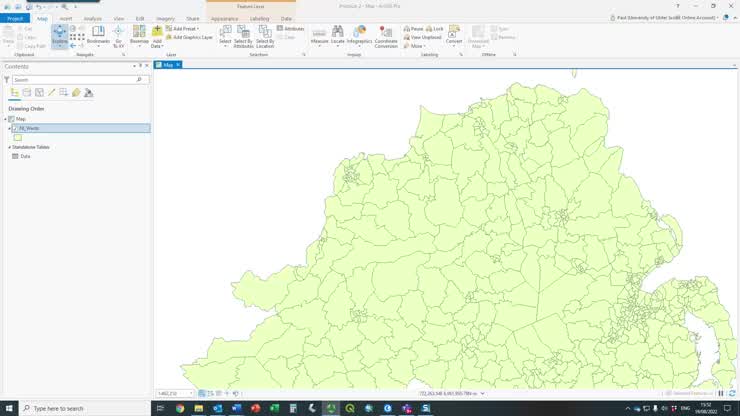Open Select By Attributes

pyautogui.click(x=243, y=36)
